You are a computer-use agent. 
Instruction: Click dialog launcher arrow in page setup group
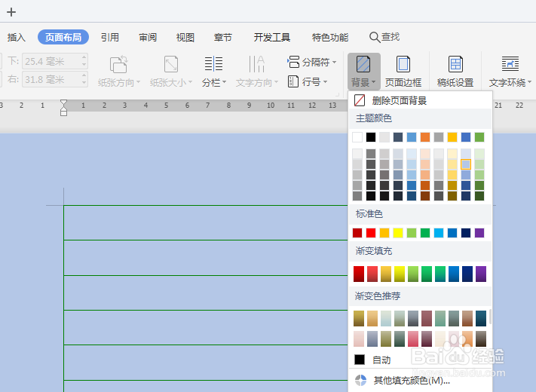click(x=338, y=94)
